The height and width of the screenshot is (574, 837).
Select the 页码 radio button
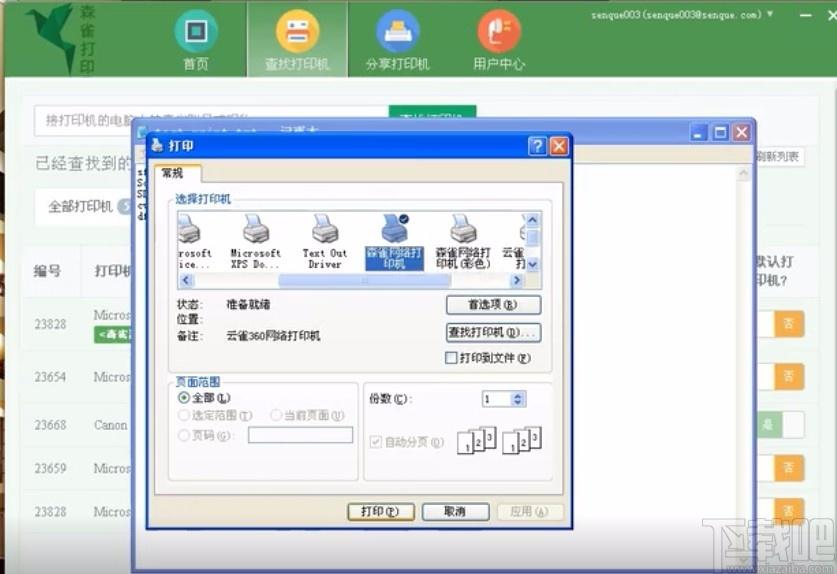pos(184,436)
